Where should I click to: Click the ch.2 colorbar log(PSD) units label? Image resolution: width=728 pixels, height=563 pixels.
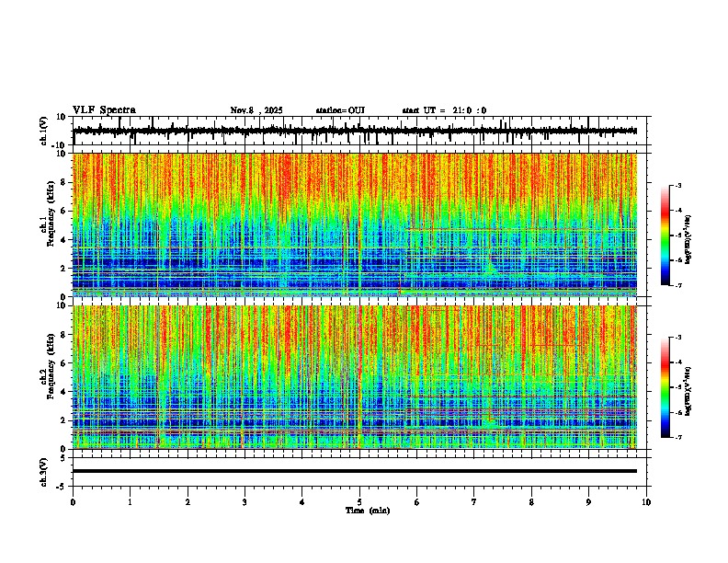(688, 391)
